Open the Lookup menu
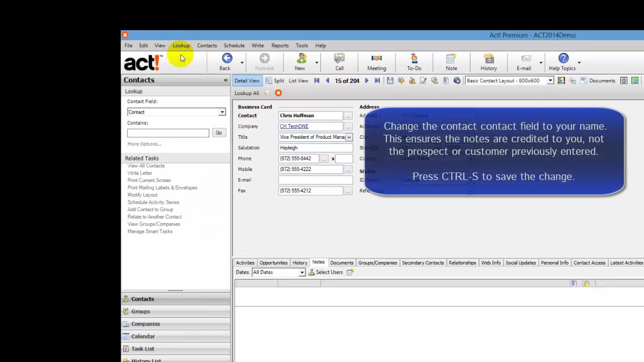The image size is (644, 362). pyautogui.click(x=181, y=46)
